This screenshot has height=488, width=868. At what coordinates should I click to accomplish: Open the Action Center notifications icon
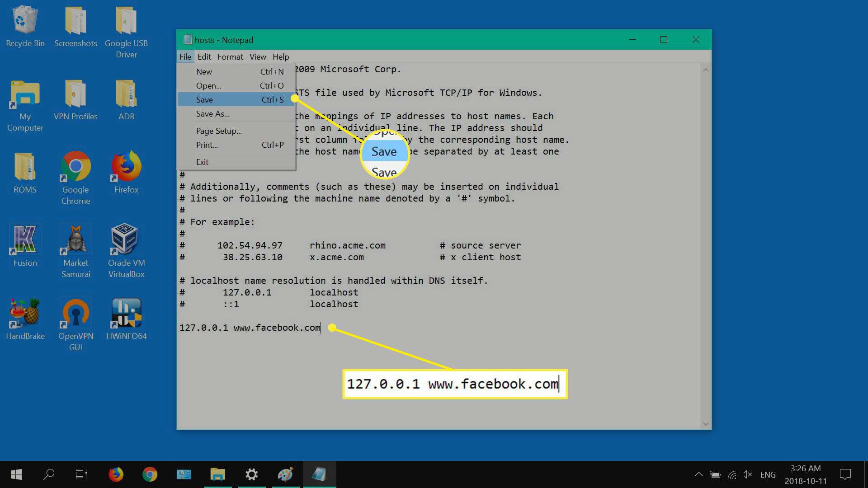pos(845,474)
